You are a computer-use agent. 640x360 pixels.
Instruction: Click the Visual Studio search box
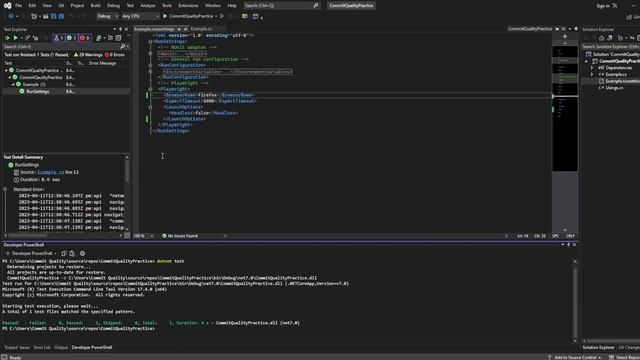281,6
